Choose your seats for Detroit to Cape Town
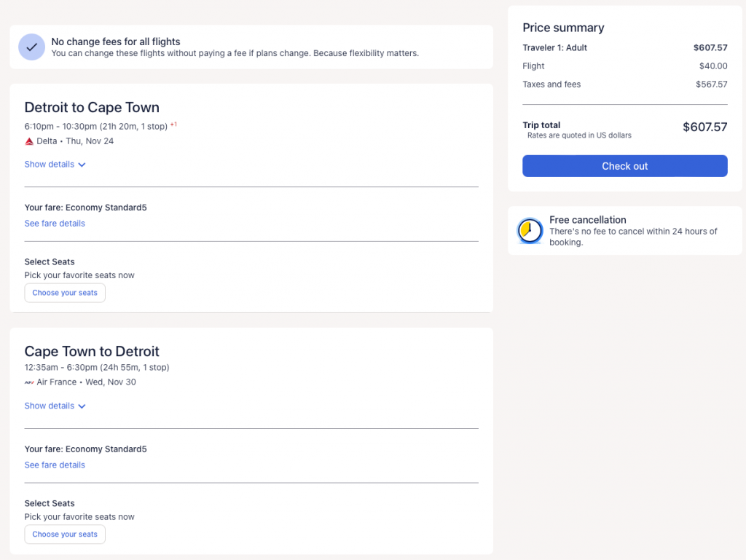The height and width of the screenshot is (560, 746). [x=65, y=293]
